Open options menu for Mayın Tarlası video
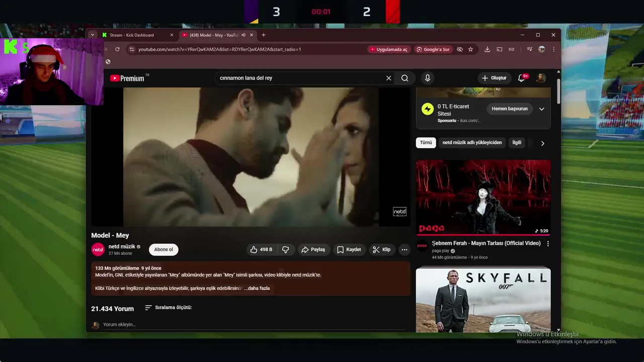Viewport: 644px width, 362px height. click(x=548, y=244)
